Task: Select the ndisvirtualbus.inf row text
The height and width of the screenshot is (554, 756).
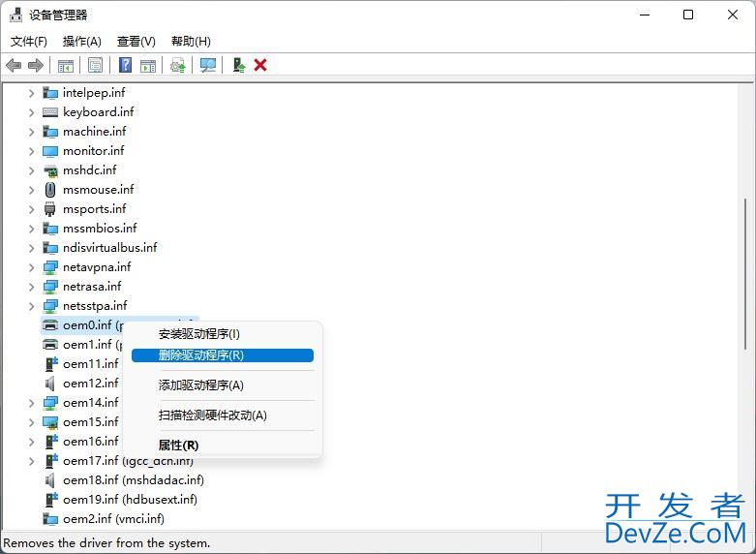Action: click(x=110, y=248)
